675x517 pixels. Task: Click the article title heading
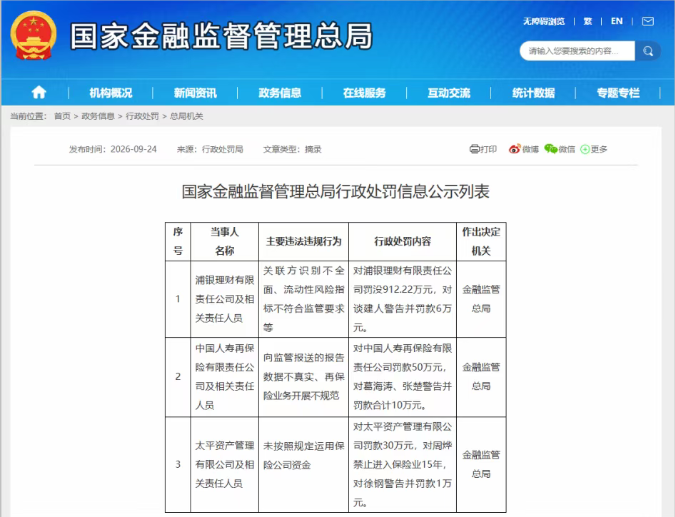[335, 192]
